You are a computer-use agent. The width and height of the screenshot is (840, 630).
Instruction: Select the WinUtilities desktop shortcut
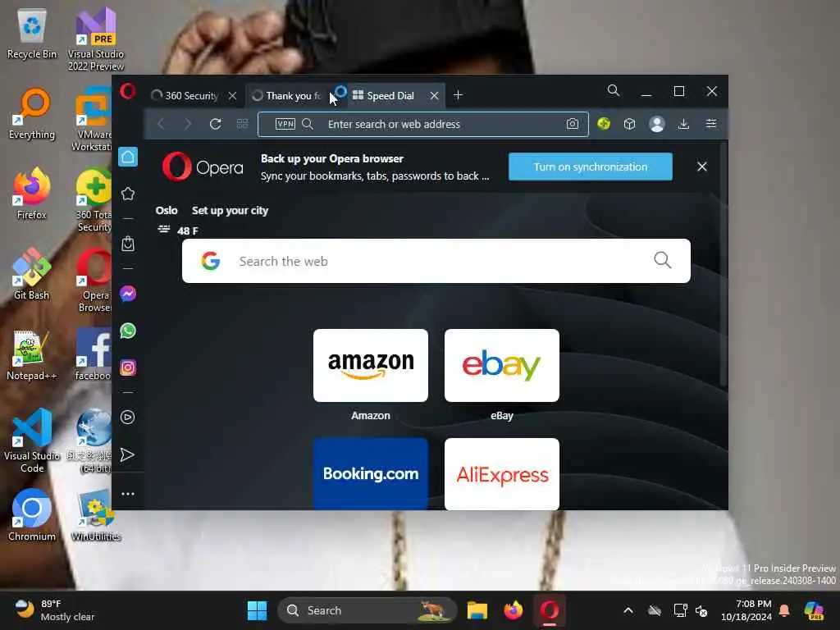pos(96,515)
